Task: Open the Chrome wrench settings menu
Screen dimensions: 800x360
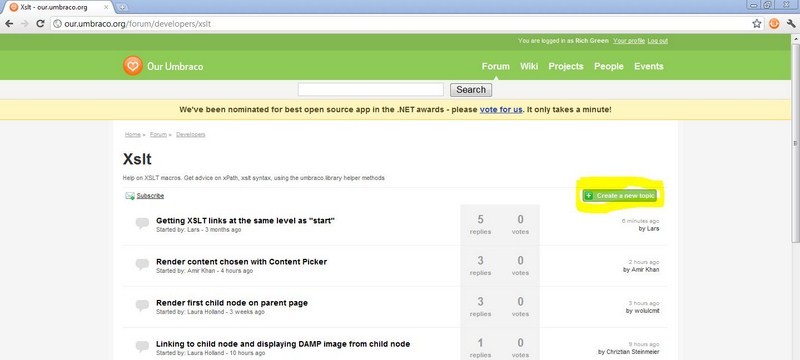Action: click(791, 23)
